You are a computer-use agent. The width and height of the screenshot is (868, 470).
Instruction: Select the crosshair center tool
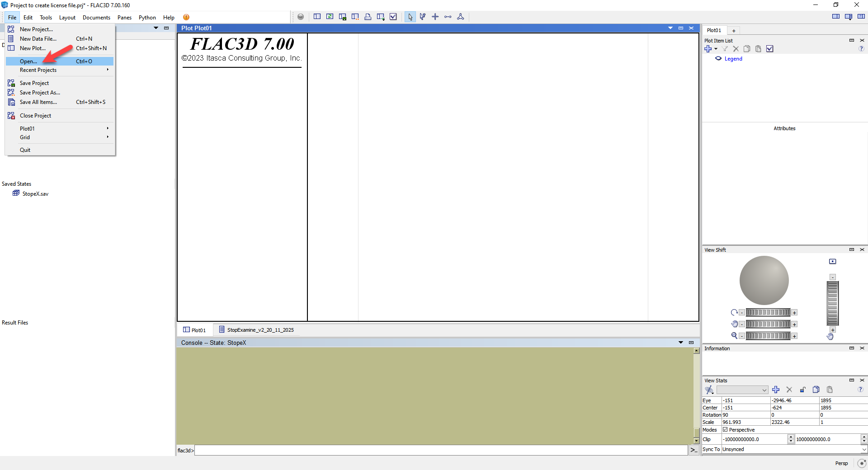point(435,17)
